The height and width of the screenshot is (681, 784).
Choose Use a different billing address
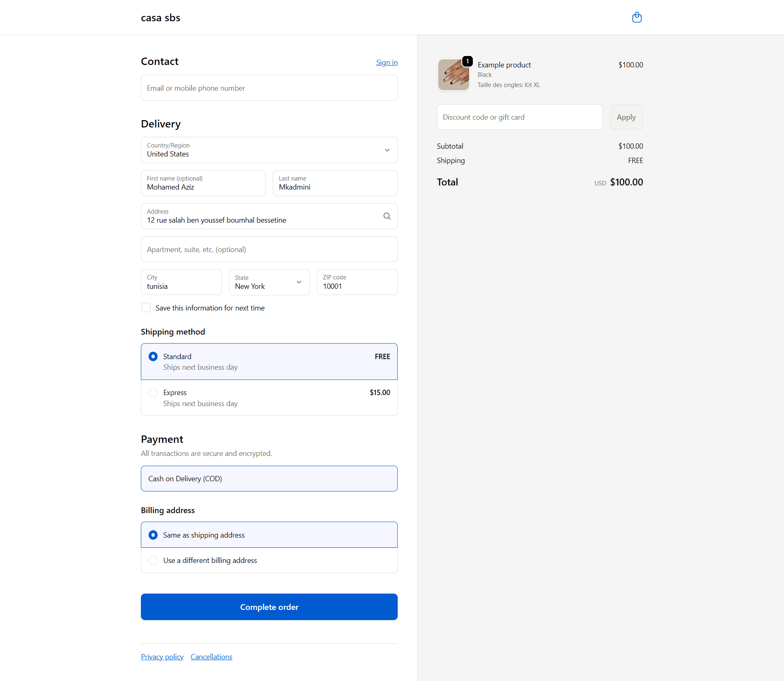[x=269, y=560]
